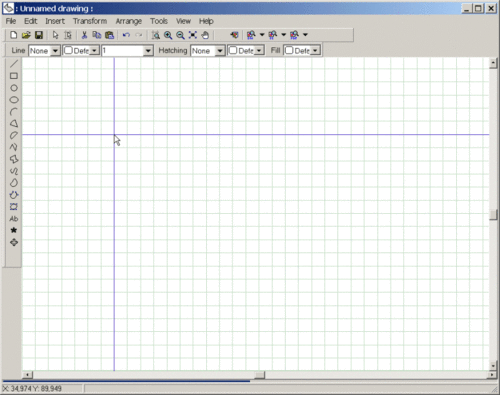Image resolution: width=500 pixels, height=395 pixels.
Task: Paste from clipboard icon
Action: 109,35
